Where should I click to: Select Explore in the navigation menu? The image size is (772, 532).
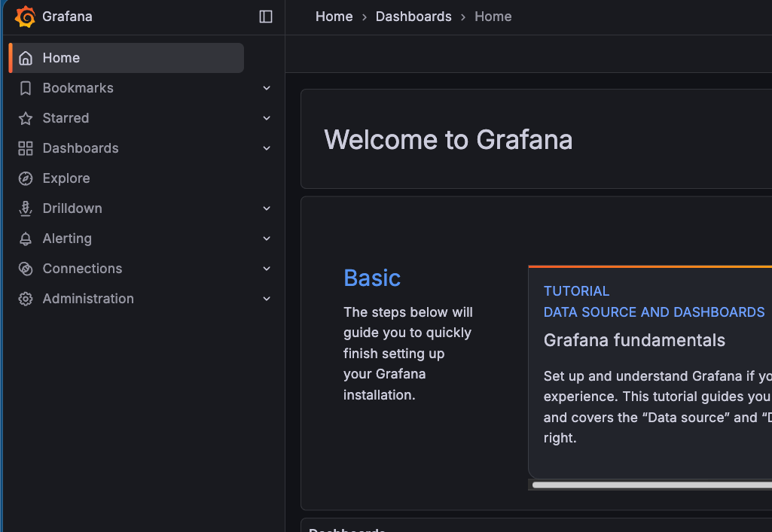66,178
